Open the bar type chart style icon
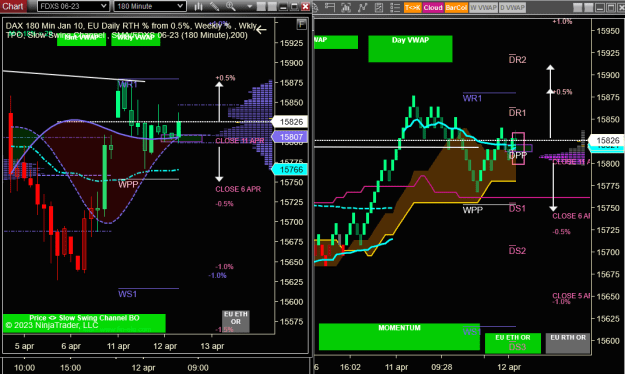Image resolution: width=625 pixels, height=374 pixels. [x=199, y=6]
